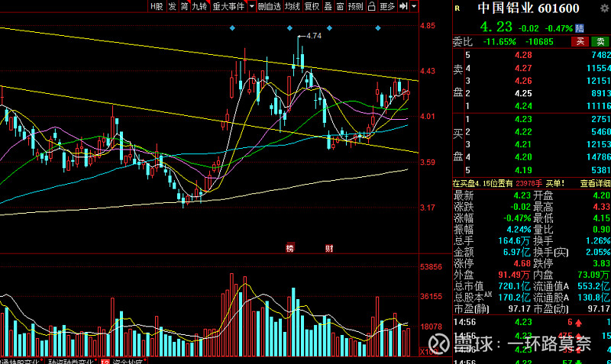Click the 14:56 first trade tick row
611x364 pixels.
point(532,322)
